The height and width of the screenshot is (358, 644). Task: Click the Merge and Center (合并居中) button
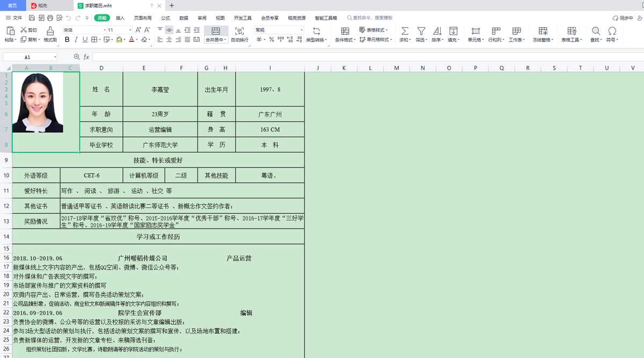tap(216, 31)
